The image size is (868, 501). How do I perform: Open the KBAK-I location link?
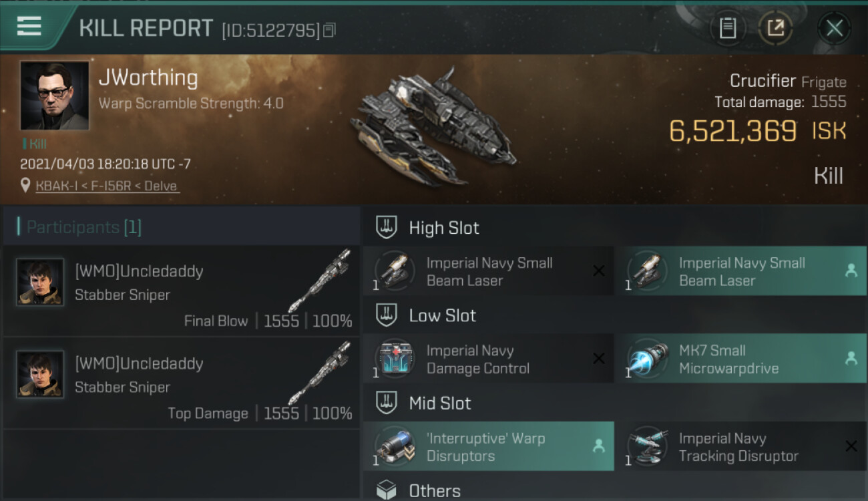click(107, 186)
